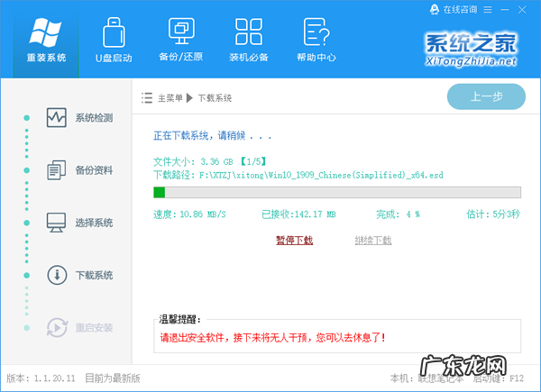
Task: Click the green download progress bar
Action: click(337, 192)
